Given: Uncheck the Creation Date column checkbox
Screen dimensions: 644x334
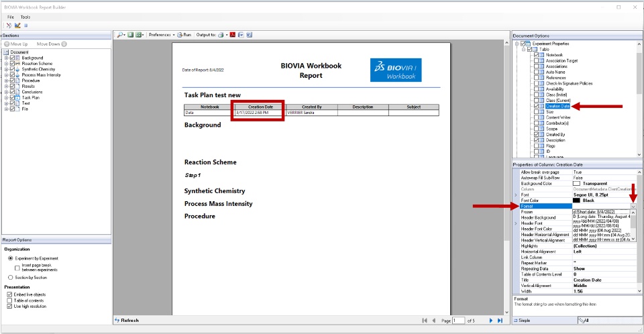Looking at the screenshot, I should pos(537,107).
